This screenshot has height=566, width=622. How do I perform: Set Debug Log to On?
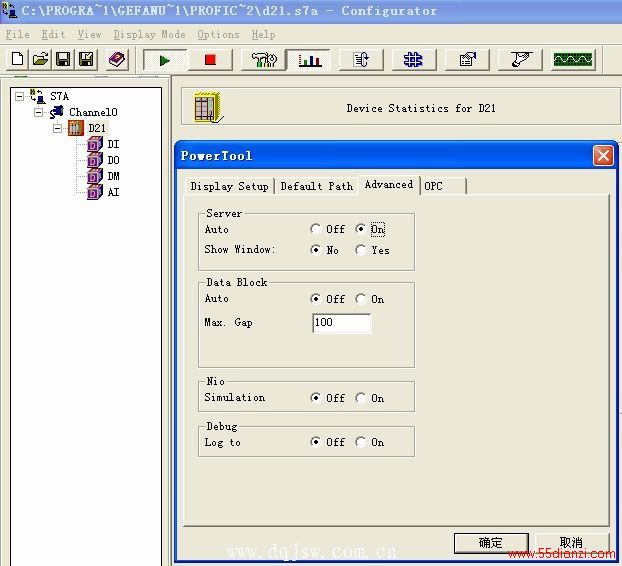(360, 441)
